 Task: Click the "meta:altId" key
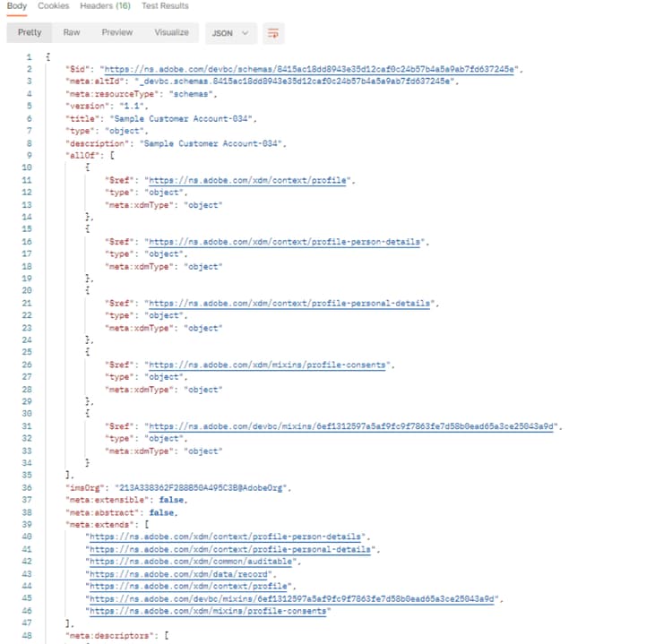click(x=95, y=81)
